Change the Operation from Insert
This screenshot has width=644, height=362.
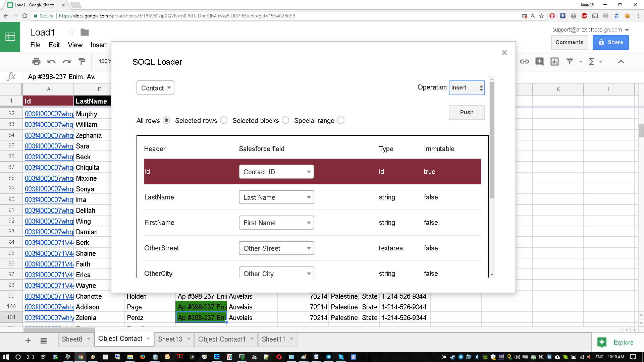click(467, 87)
